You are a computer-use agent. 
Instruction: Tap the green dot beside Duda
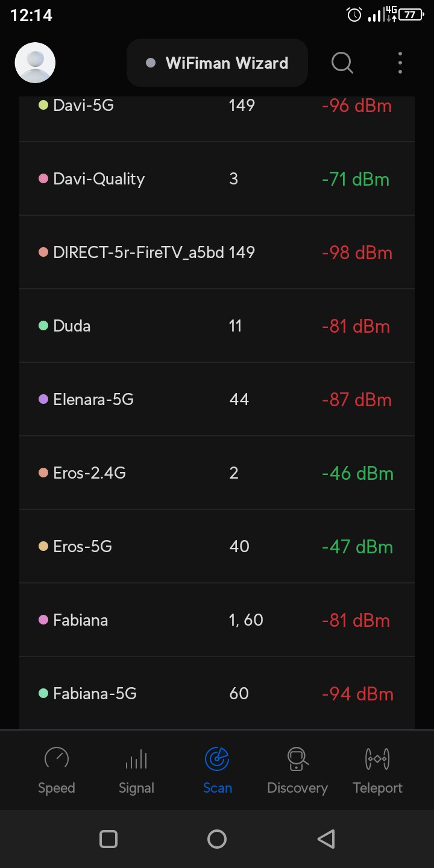(43, 325)
